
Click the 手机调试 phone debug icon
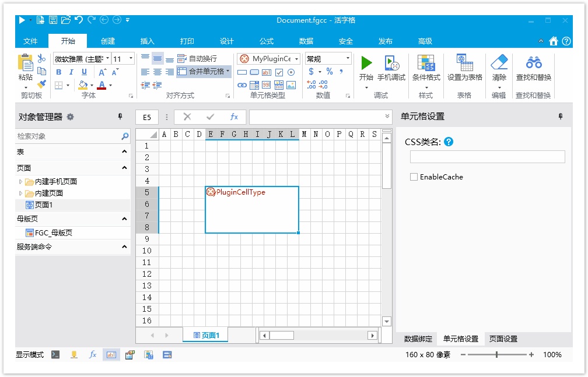click(391, 62)
